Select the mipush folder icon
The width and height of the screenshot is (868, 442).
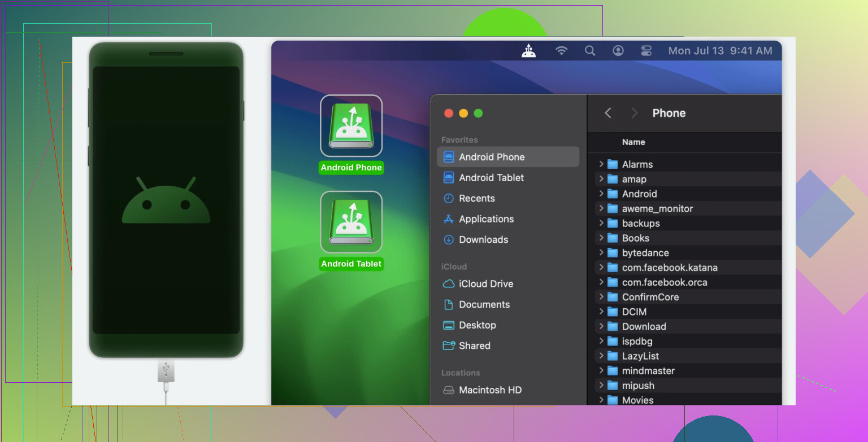(613, 386)
